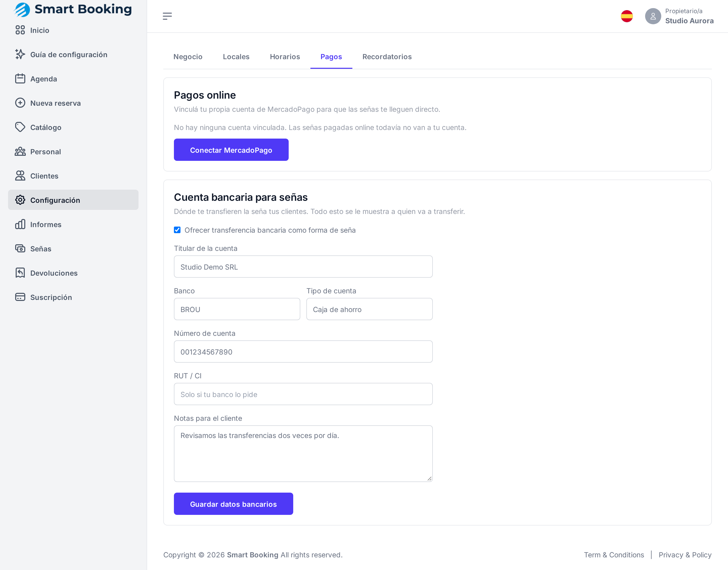Switch to the Negocio tab
Viewport: 728px width, 570px height.
[x=188, y=57]
